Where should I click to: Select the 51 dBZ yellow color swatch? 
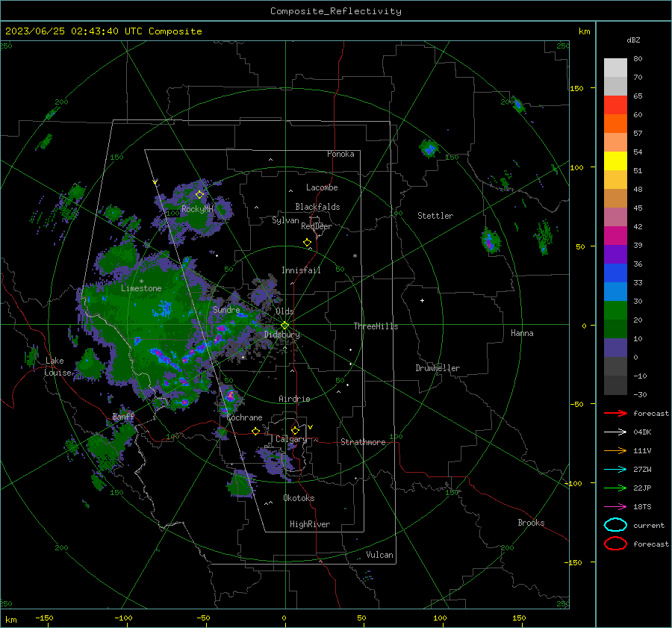click(x=615, y=161)
